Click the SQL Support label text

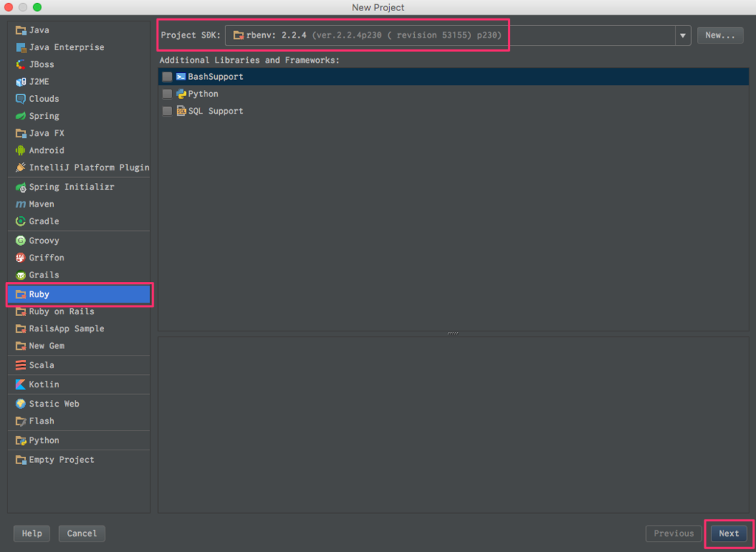(x=216, y=111)
